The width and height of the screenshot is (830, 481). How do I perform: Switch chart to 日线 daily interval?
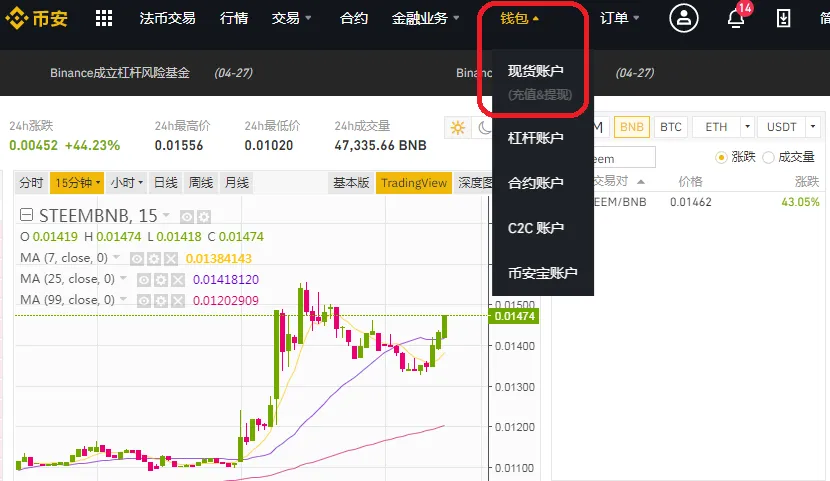click(x=165, y=183)
